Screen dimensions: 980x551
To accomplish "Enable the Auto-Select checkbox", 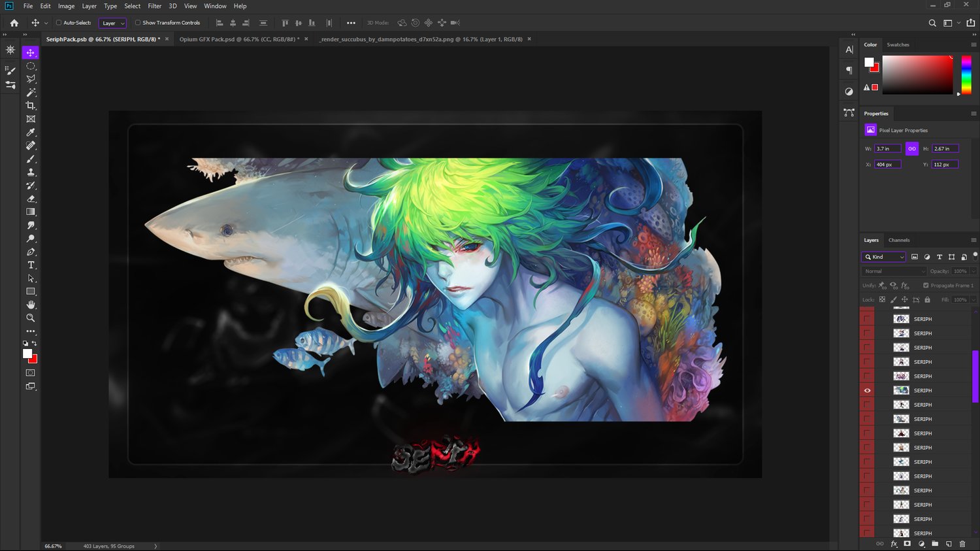I will [x=59, y=23].
